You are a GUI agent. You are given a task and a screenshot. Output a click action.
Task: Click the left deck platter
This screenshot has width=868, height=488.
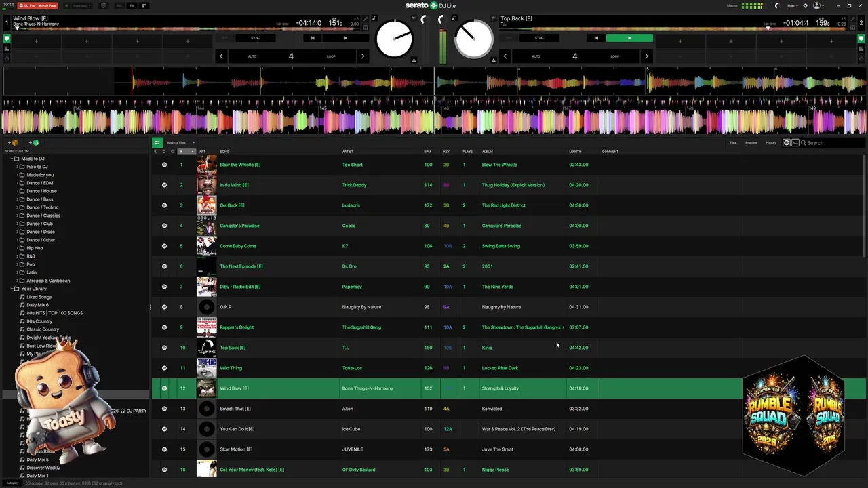point(394,39)
